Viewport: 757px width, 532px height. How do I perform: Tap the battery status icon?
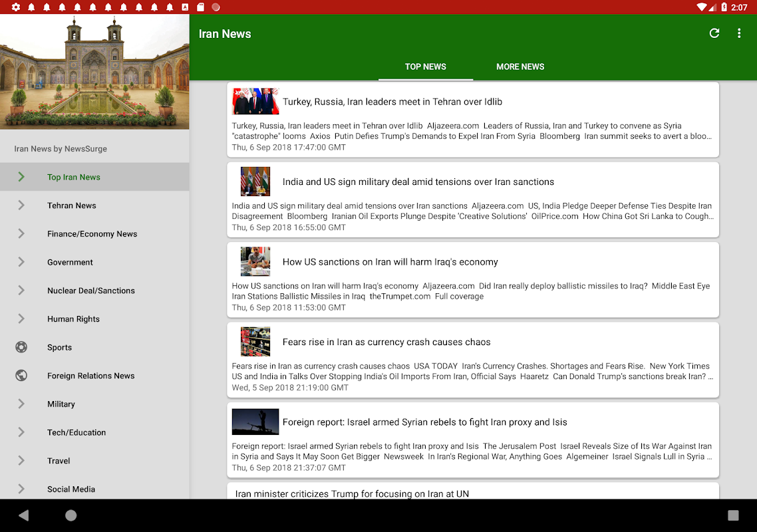724,7
